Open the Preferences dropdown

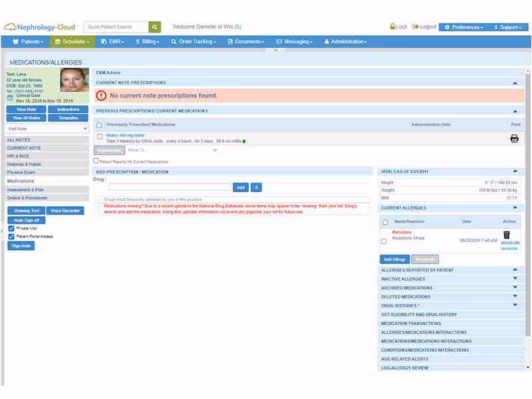coord(464,27)
